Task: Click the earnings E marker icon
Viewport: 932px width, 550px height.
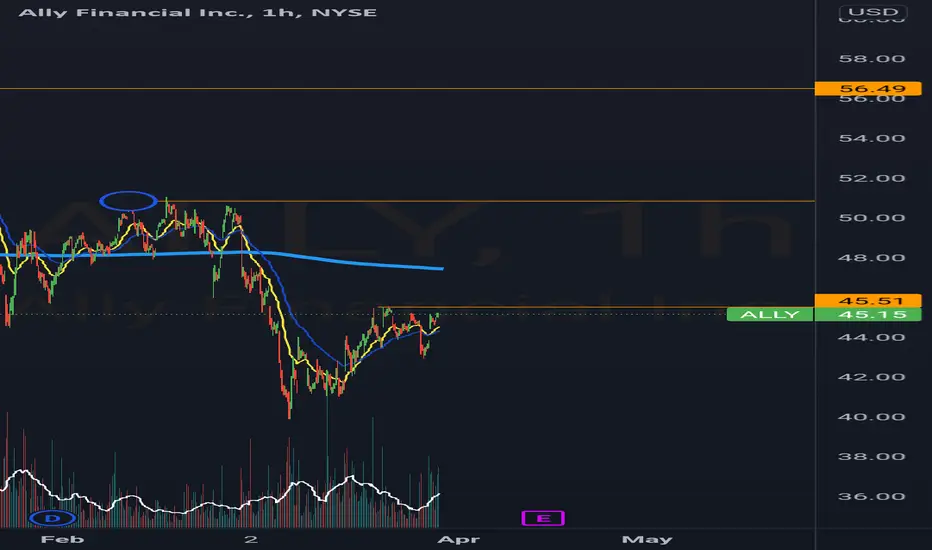Action: coord(543,518)
